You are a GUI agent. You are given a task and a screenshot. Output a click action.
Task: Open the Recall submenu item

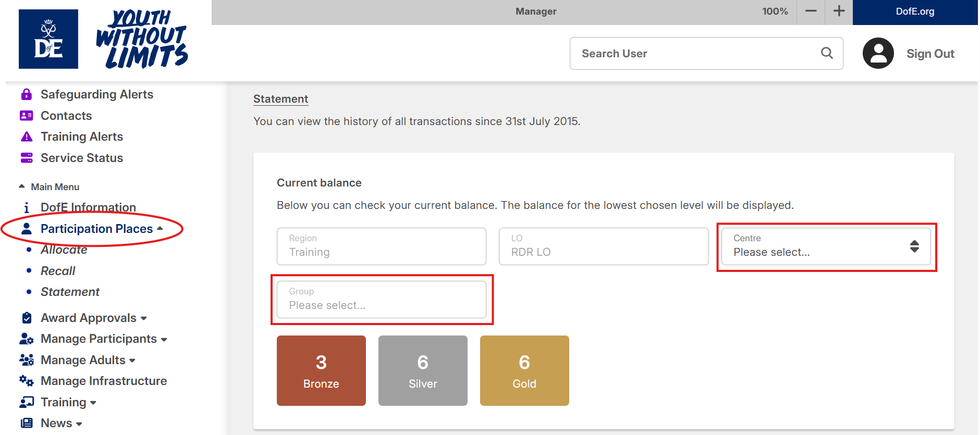(x=58, y=271)
